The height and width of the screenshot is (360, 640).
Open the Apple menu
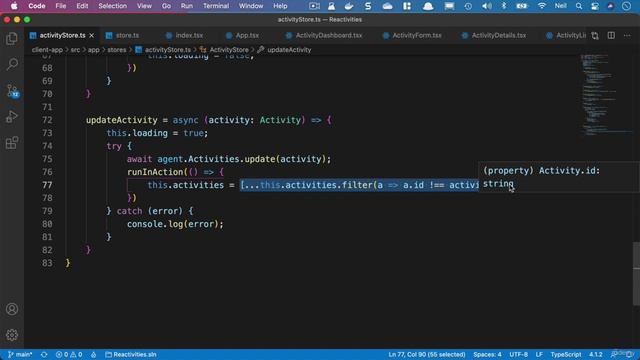click(x=14, y=6)
